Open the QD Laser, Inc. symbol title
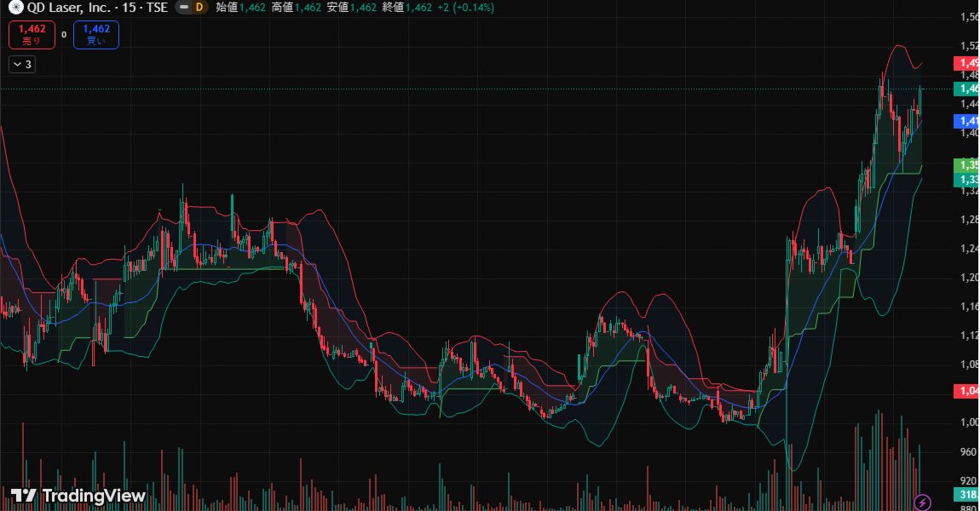The width and height of the screenshot is (980, 511). point(97,8)
